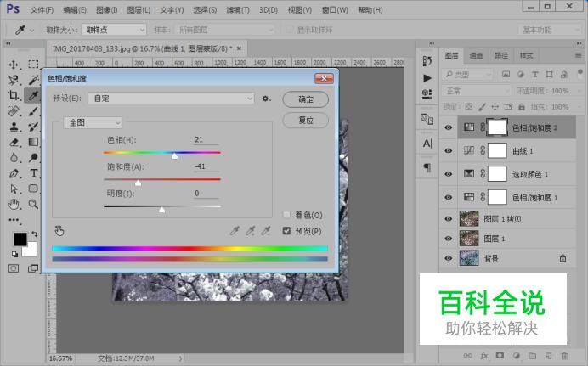Open the preset options gear menu
588x366 pixels.
pos(266,99)
